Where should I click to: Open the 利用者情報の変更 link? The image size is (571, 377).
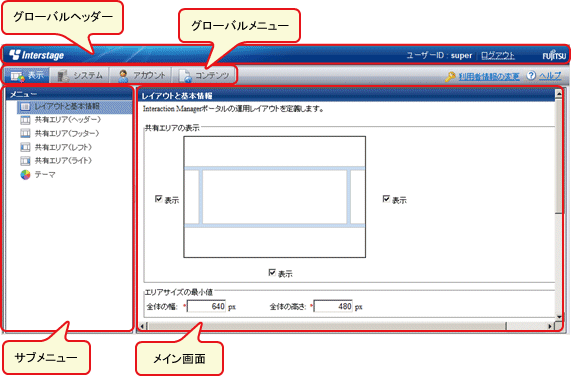489,76
